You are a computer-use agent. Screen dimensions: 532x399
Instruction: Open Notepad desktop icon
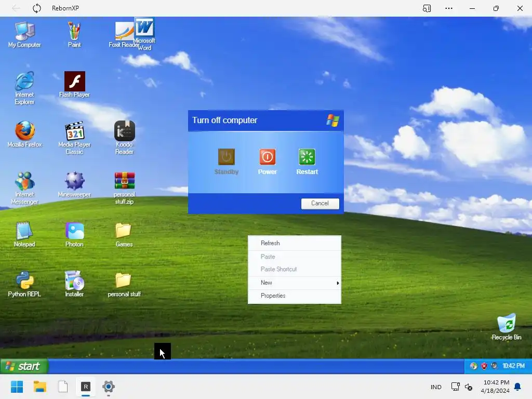tap(24, 234)
